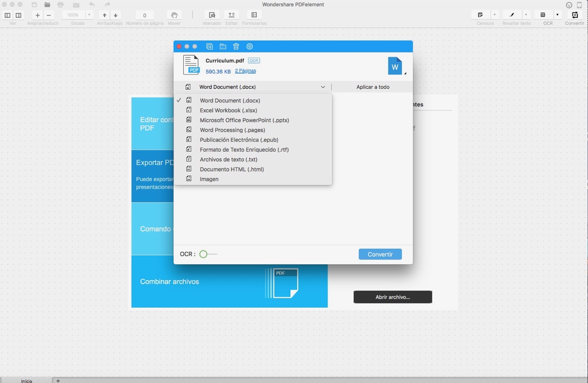Click trash icon in converter dialog
Screen dimensions: 588x383
point(236,46)
